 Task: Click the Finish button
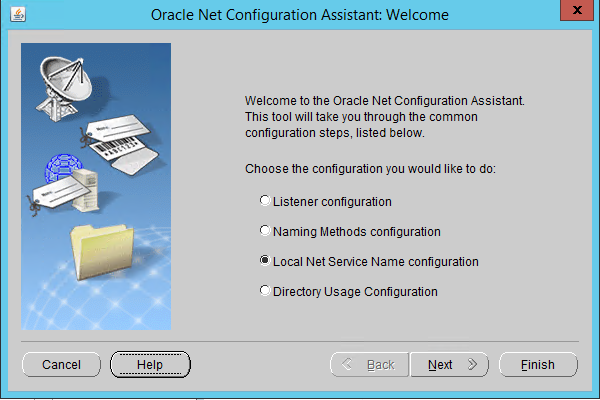point(538,364)
